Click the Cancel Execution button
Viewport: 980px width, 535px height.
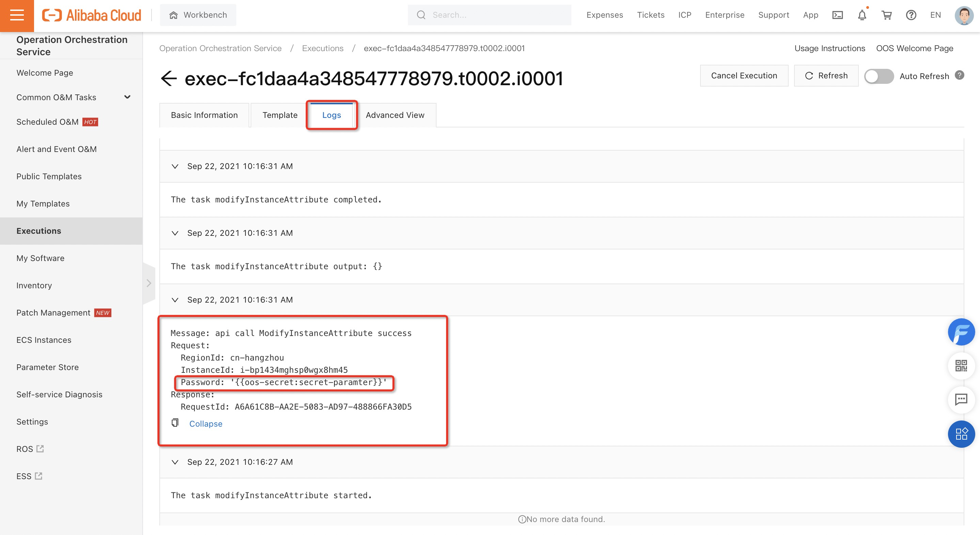tap(744, 75)
